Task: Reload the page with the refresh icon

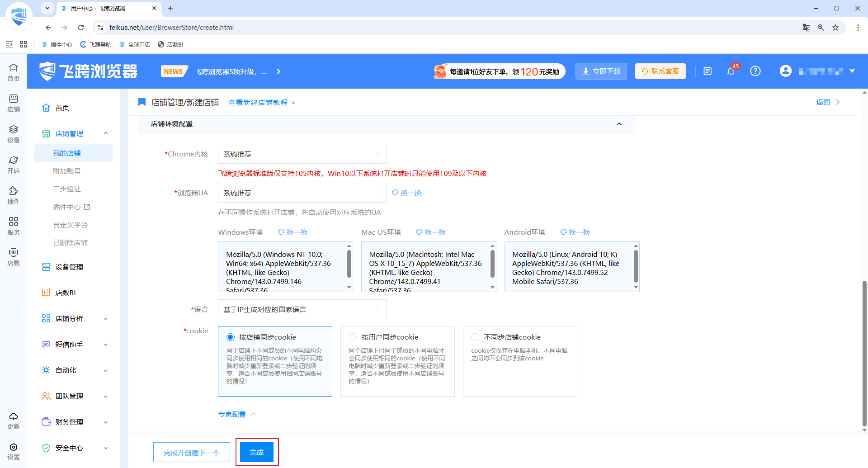Action: [x=81, y=28]
